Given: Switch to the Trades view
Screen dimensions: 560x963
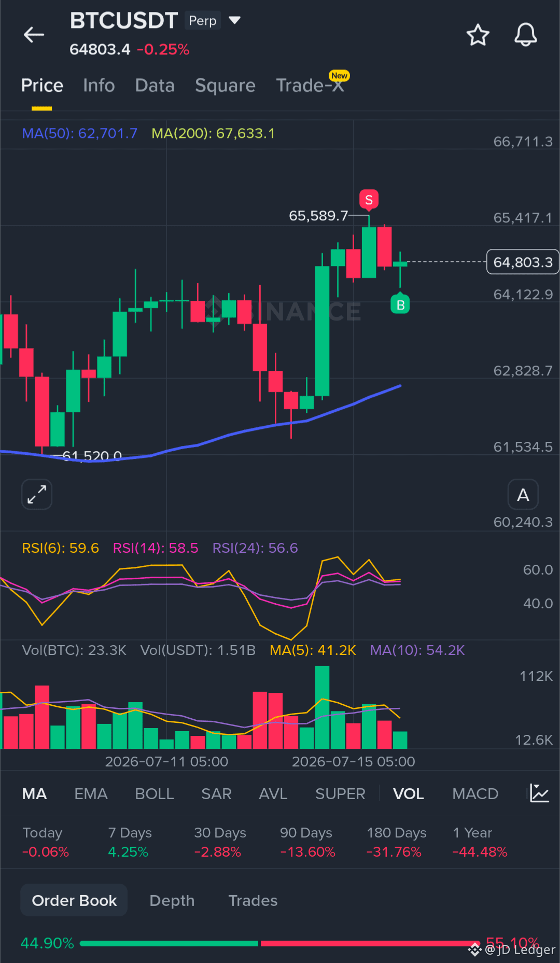Looking at the screenshot, I should pos(253,900).
